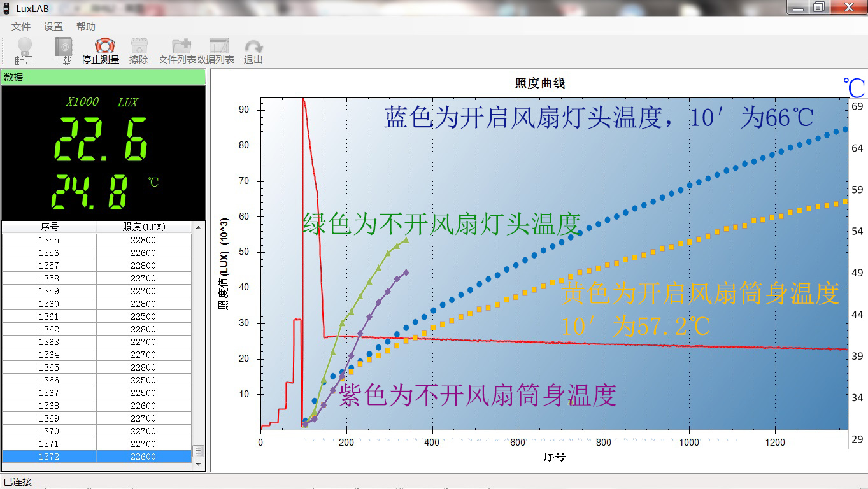Select the table row numbered 1358

coord(97,278)
